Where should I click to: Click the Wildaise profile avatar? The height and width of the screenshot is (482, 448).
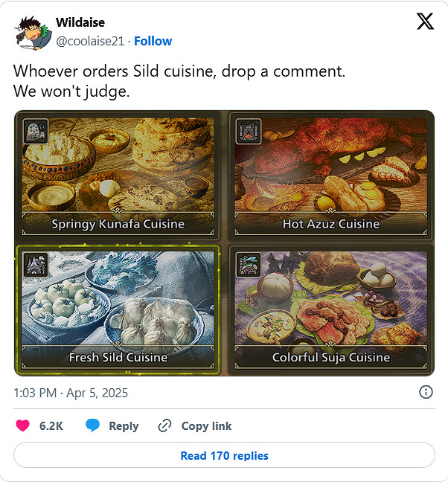click(x=30, y=31)
